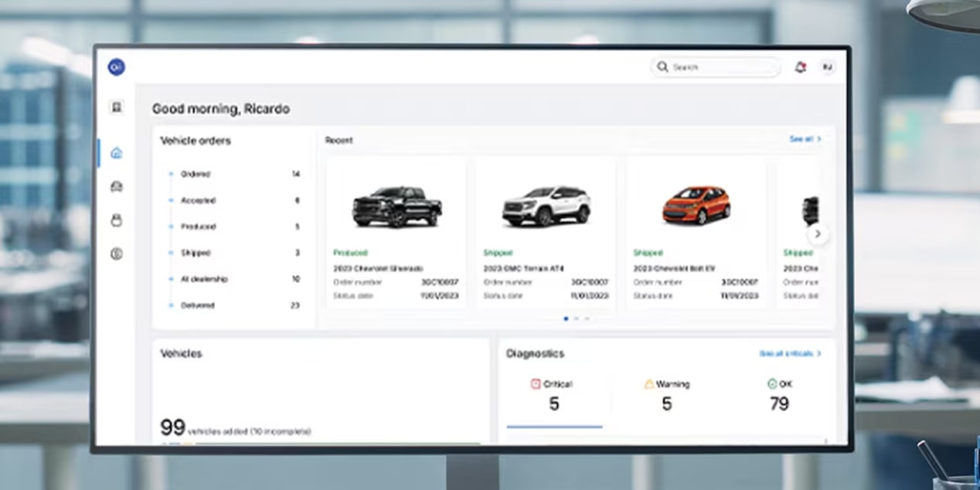
Task: Open the At dealership row in Vehicle orders
Action: tap(234, 279)
